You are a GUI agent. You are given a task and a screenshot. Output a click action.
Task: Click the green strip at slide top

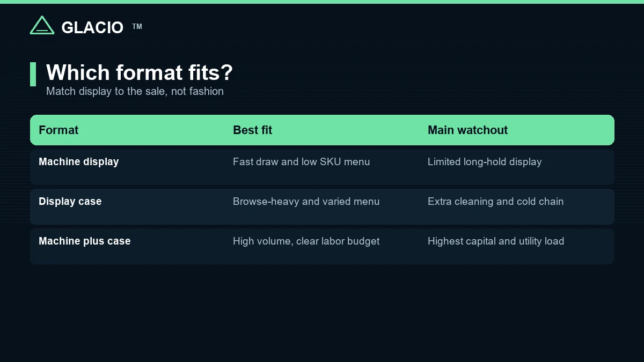click(x=322, y=2)
